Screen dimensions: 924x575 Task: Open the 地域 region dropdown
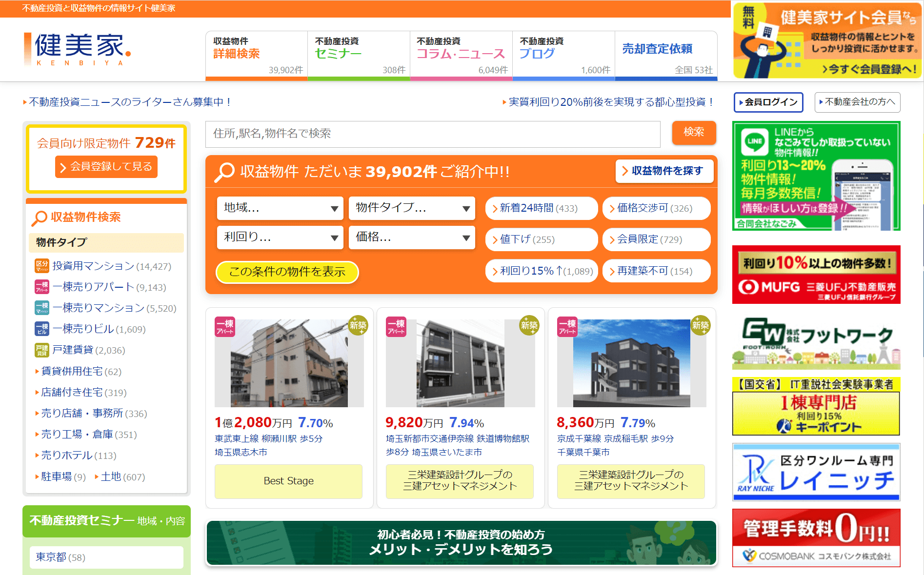click(x=280, y=208)
